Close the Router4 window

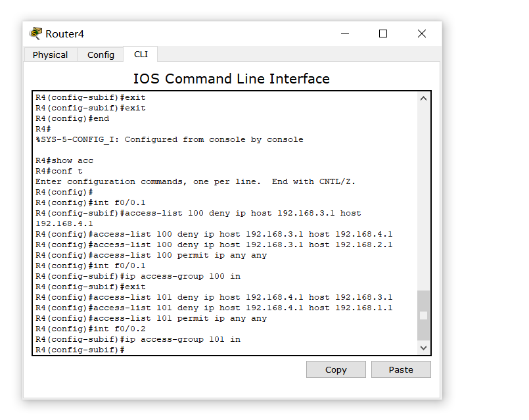[422, 34]
